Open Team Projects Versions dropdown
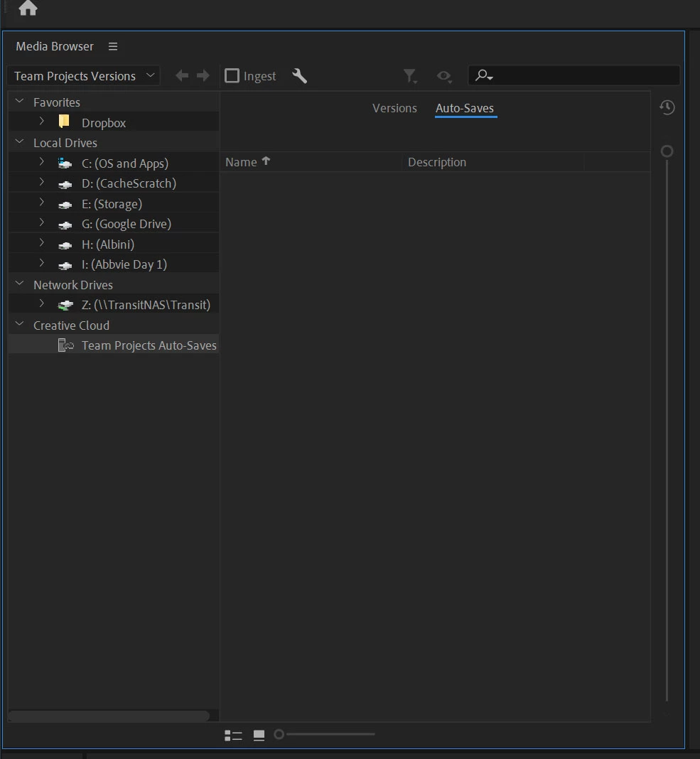Screen dimensions: 700x759 [x=84, y=76]
